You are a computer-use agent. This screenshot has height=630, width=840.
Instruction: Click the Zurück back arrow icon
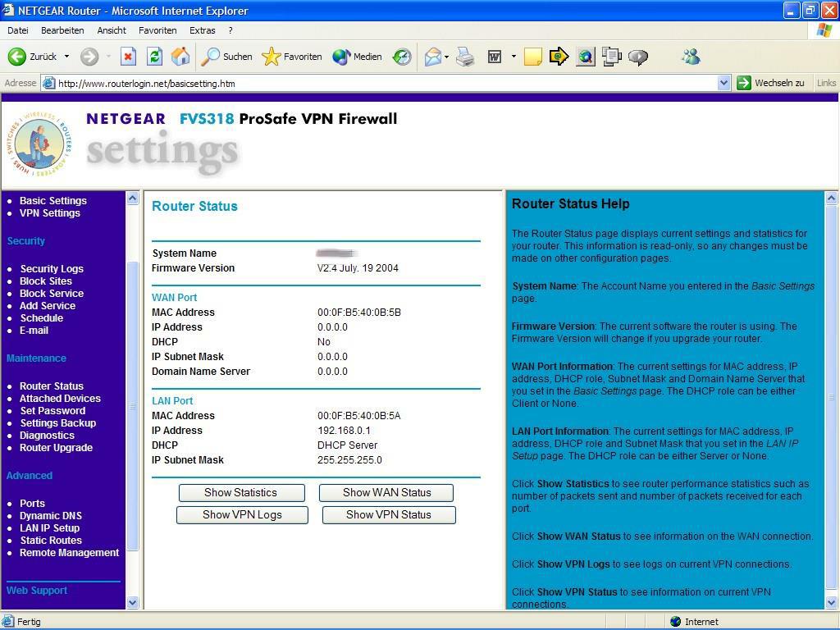[16, 57]
